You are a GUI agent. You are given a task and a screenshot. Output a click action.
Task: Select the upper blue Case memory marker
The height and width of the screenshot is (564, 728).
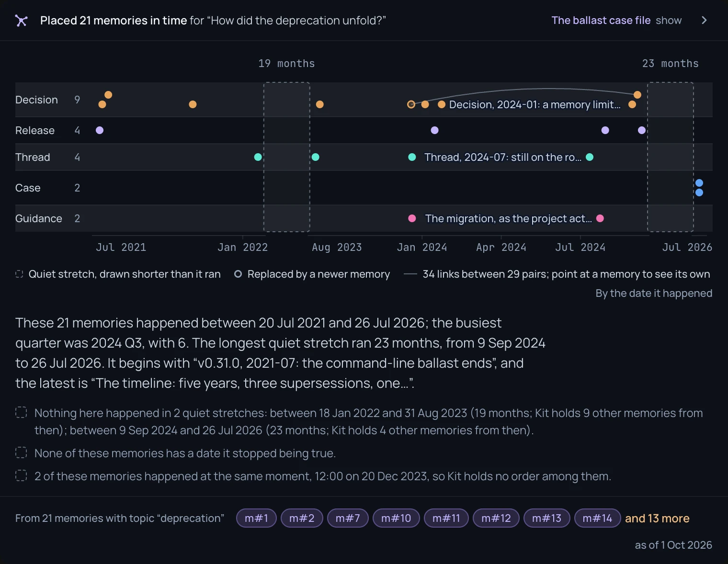click(699, 183)
